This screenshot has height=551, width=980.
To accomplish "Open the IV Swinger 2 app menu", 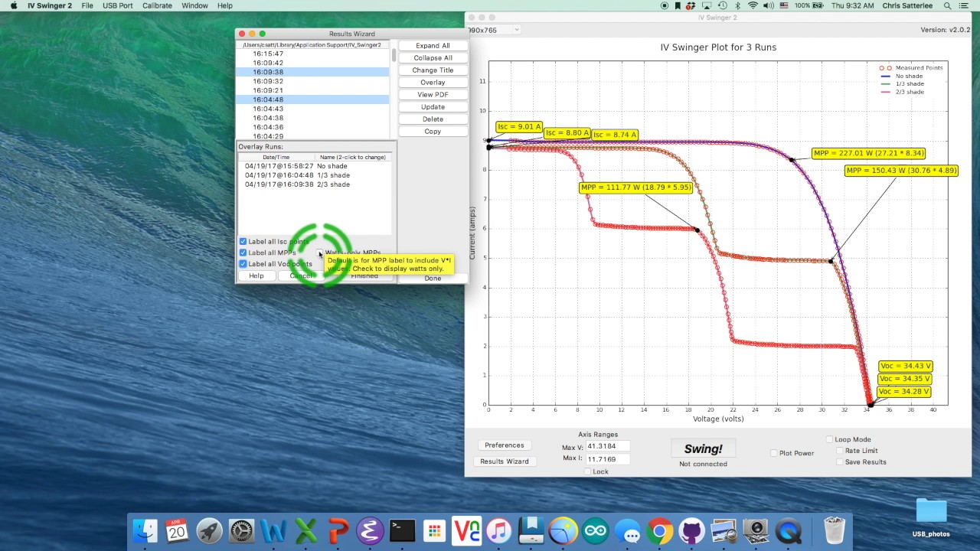I will [49, 5].
